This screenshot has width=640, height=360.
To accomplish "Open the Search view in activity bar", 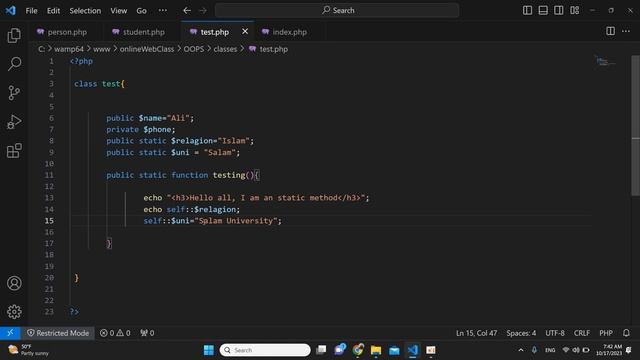I will 14,64.
